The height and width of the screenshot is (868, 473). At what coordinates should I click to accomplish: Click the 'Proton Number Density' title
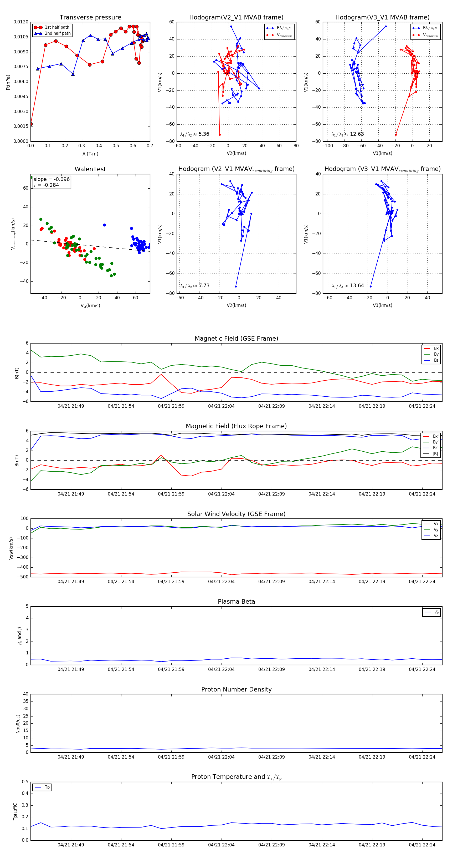pyautogui.click(x=236, y=689)
